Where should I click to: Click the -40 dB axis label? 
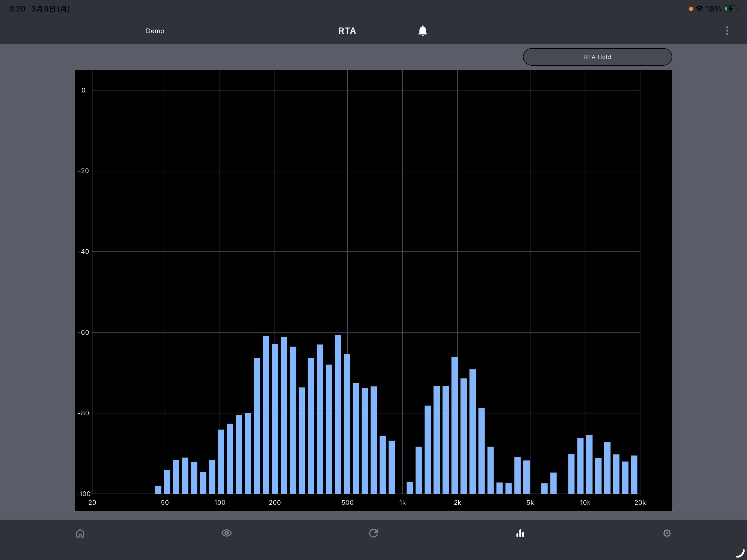coord(83,252)
